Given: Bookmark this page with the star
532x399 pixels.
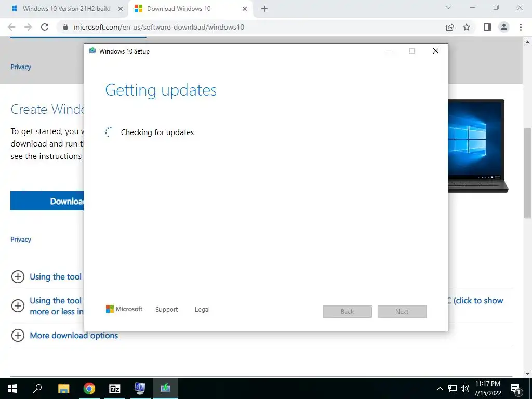Looking at the screenshot, I should tap(467, 27).
